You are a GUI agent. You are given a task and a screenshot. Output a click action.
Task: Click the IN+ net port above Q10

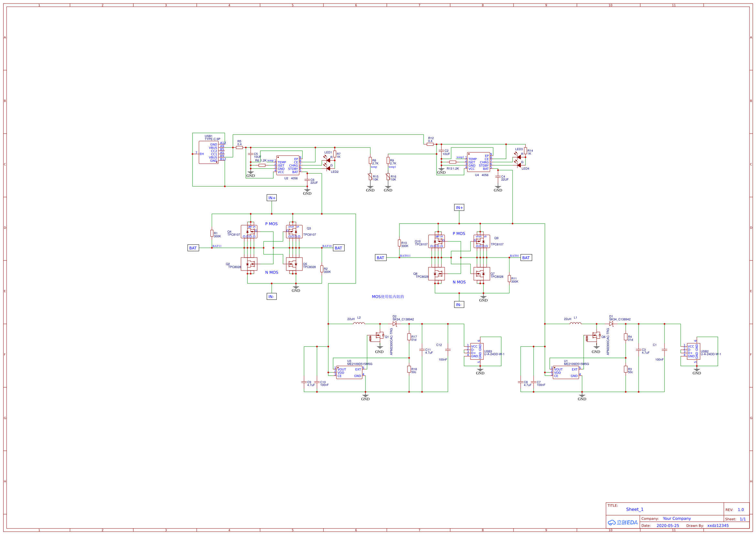[459, 207]
